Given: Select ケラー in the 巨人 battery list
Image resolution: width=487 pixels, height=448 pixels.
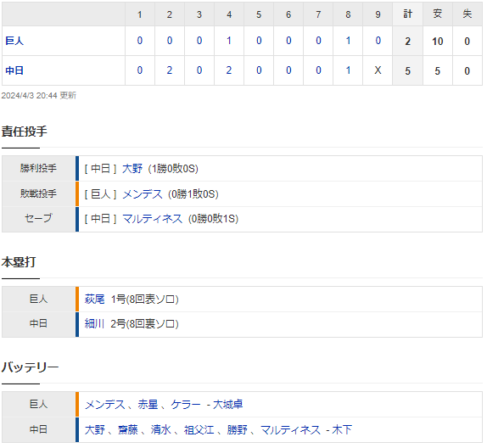Looking at the screenshot, I should coord(186,405).
